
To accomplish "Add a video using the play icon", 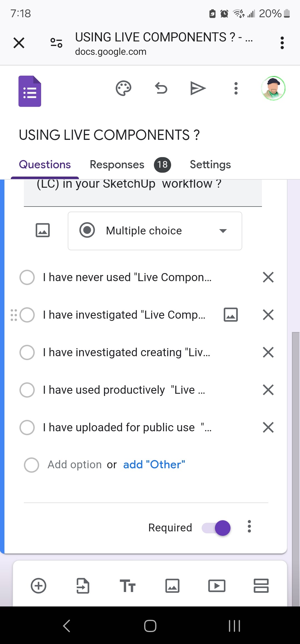I will tap(217, 586).
